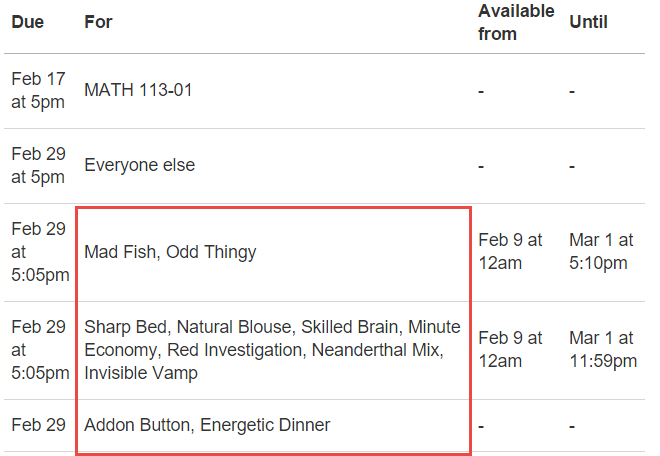660x456 pixels.
Task: Click the "Due" column header
Action: 28,22
